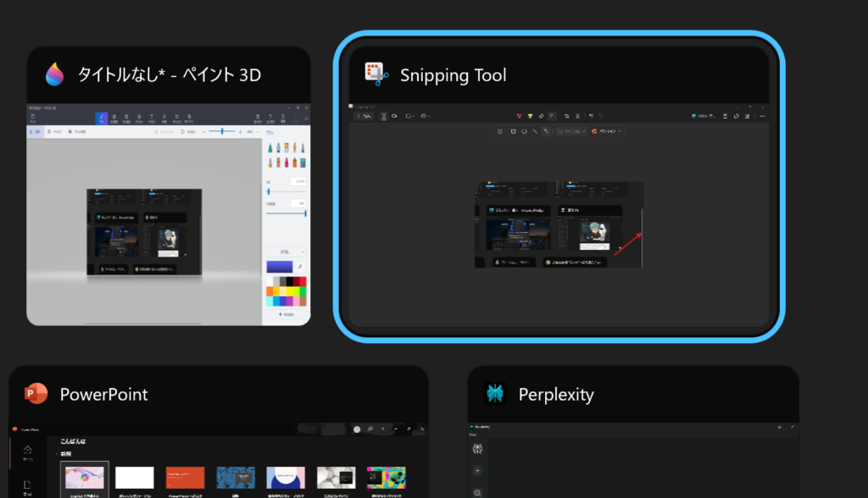Click the Paint 3D app icon
The height and width of the screenshot is (498, 868).
[56, 75]
